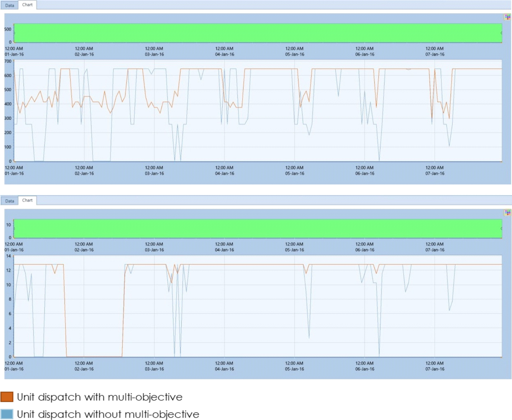Select the Chart tab on the lower panel

click(x=27, y=200)
